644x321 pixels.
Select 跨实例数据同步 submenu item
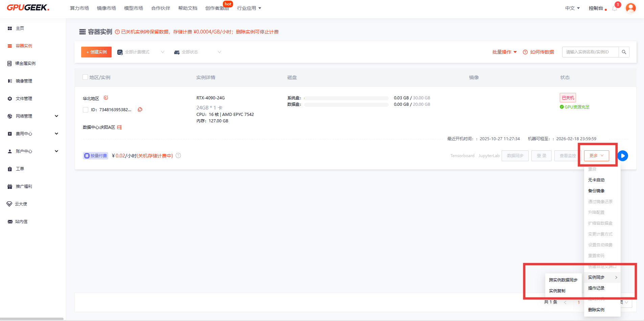pos(563,280)
